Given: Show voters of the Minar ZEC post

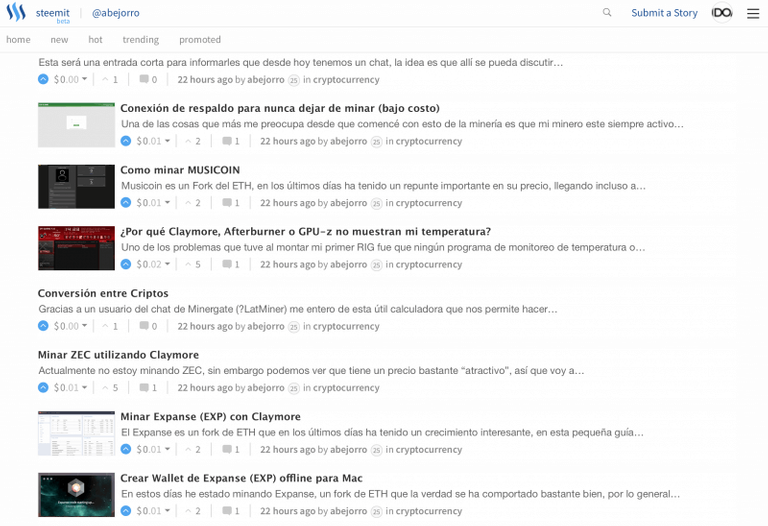Looking at the screenshot, I should (x=110, y=388).
